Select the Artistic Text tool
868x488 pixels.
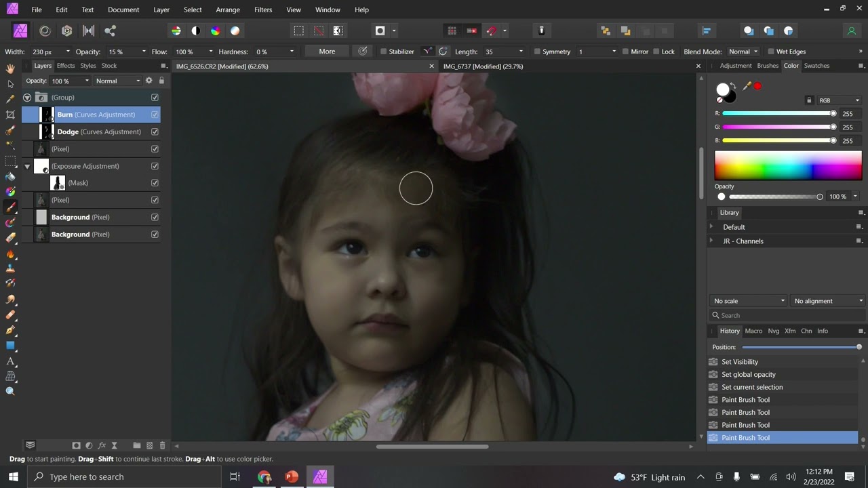[10, 361]
